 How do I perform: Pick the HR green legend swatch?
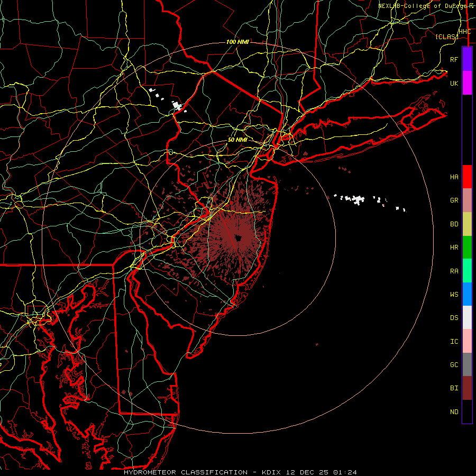tap(467, 247)
